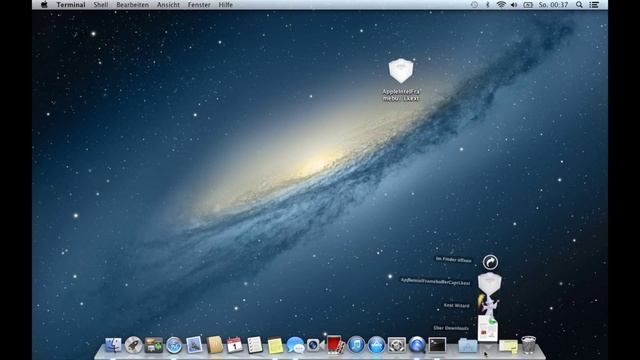Open the Bearbeiten menu
The image size is (640, 360).
point(133,5)
